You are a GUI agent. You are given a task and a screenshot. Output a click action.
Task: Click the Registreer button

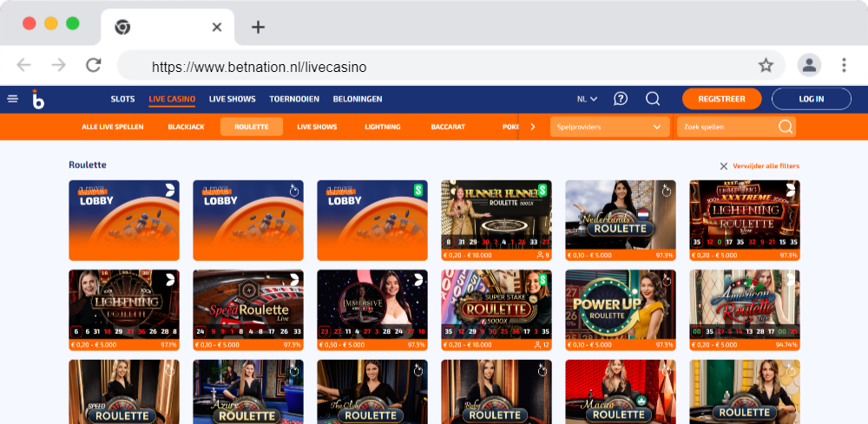722,99
